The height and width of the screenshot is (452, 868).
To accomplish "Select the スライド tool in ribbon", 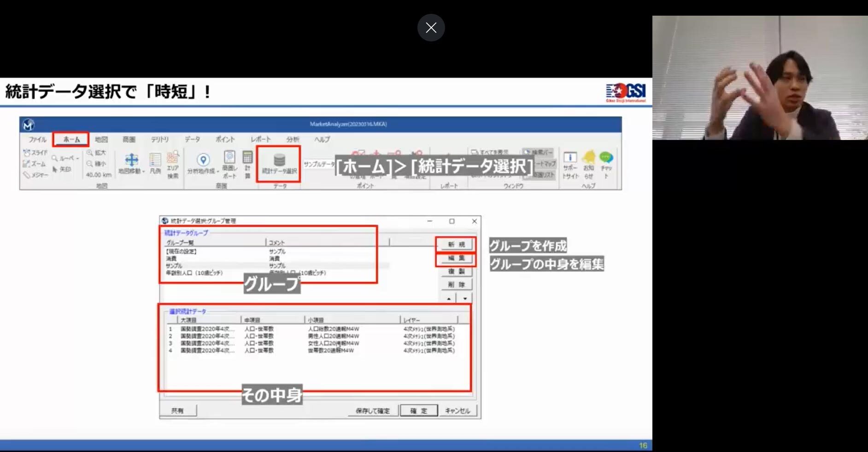I will coord(35,152).
